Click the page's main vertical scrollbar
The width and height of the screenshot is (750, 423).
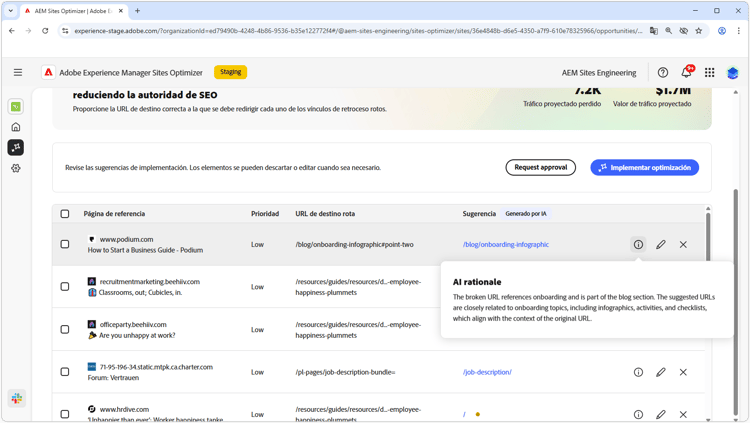pos(736,301)
